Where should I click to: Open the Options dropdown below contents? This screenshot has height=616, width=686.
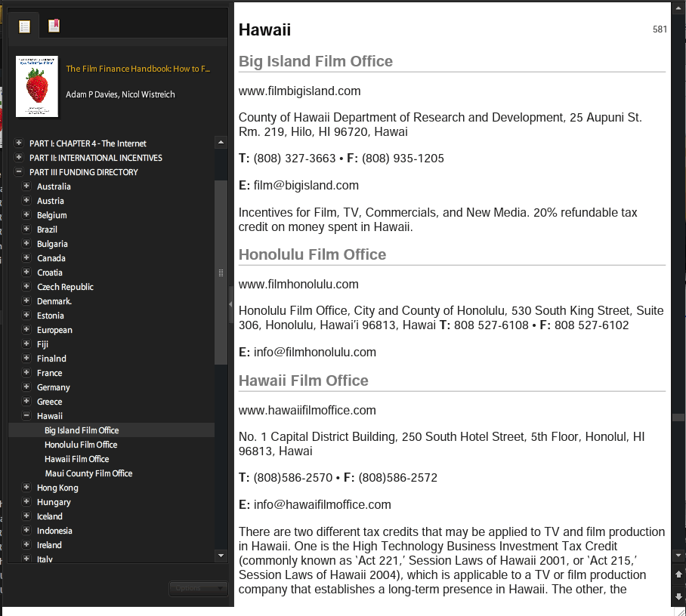tap(198, 589)
